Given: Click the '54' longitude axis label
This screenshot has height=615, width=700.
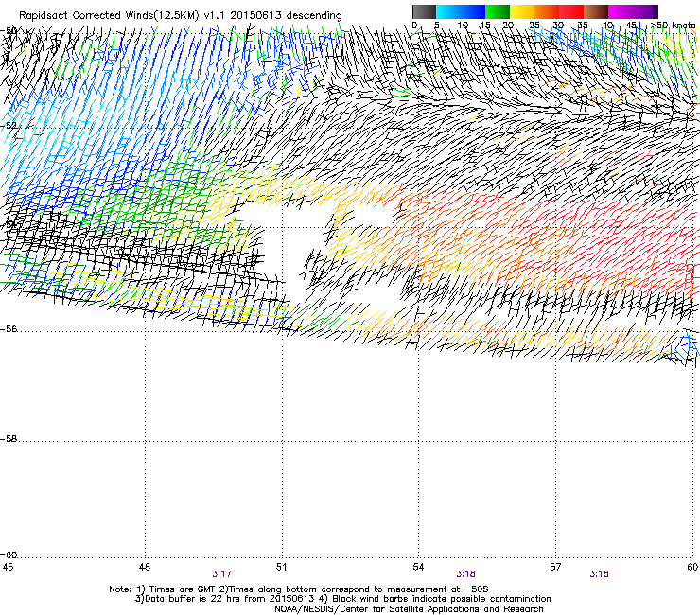Looking at the screenshot, I should point(418,567).
